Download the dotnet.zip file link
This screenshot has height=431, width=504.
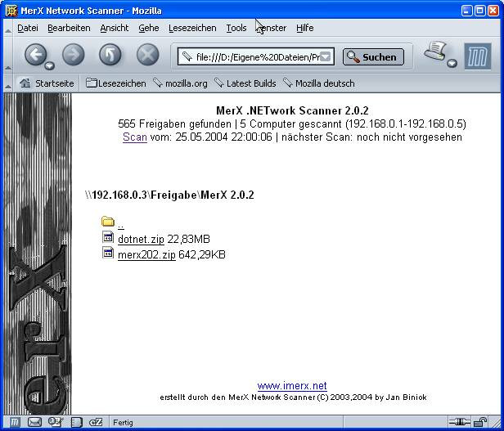(x=141, y=239)
